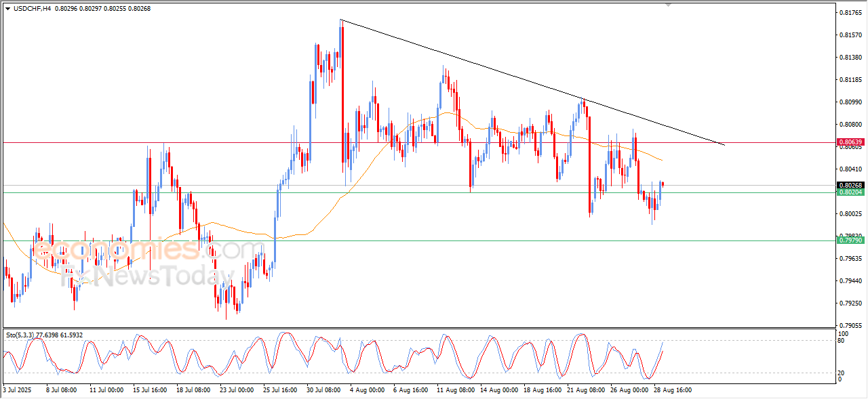Click the 30 Jul 08:00 time label
The width and height of the screenshot is (868, 399).
[323, 391]
